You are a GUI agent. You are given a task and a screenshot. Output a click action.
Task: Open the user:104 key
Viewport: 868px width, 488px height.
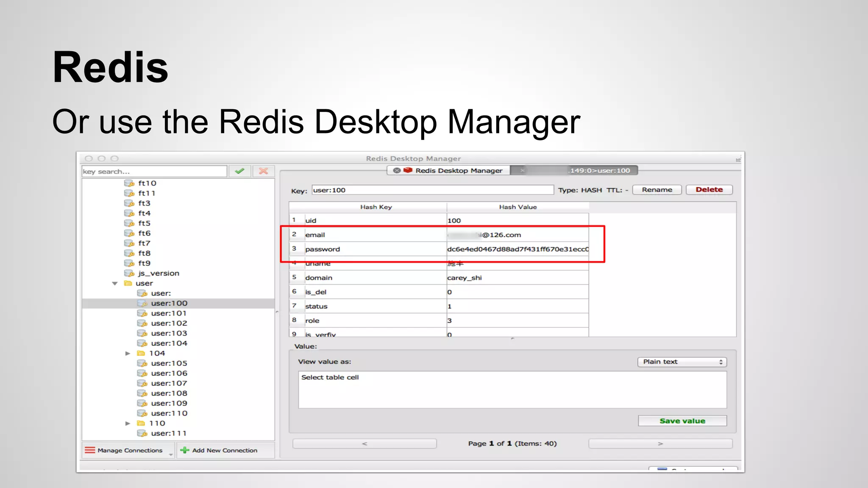pos(169,344)
